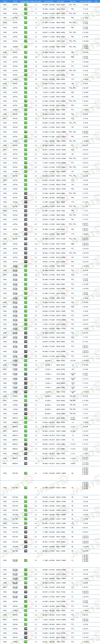The height and width of the screenshot is (644, 100).
Task: Click petrol icon in Astra Kombi X 20 XEV row
Action: (x=26, y=316)
